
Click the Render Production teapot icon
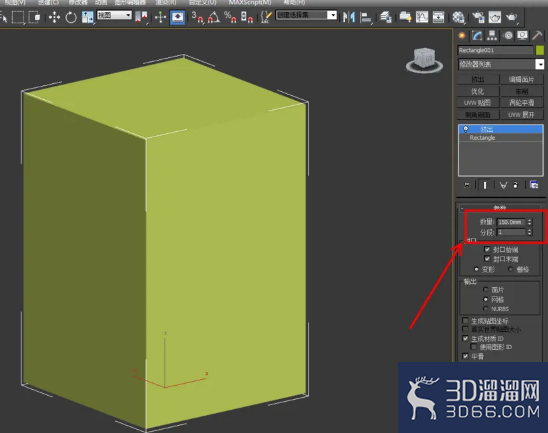[x=512, y=17]
